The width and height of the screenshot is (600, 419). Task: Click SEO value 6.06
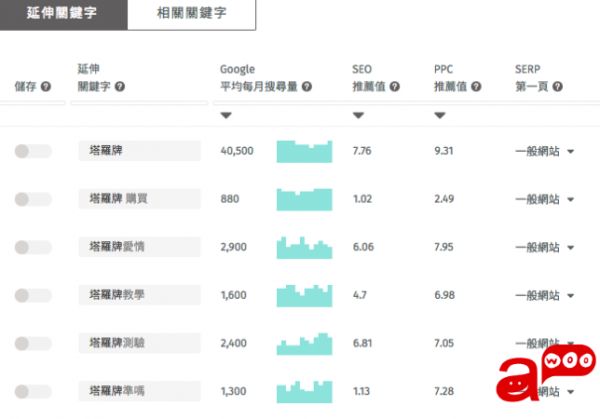(x=363, y=247)
